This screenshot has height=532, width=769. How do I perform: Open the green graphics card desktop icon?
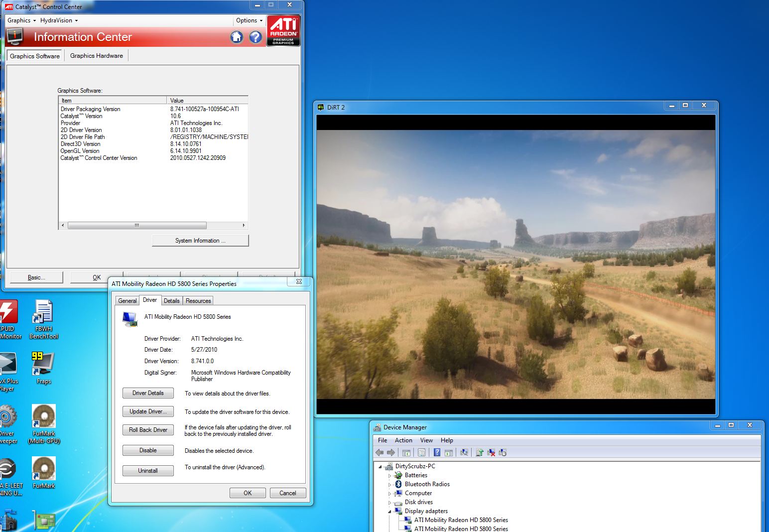click(44, 521)
